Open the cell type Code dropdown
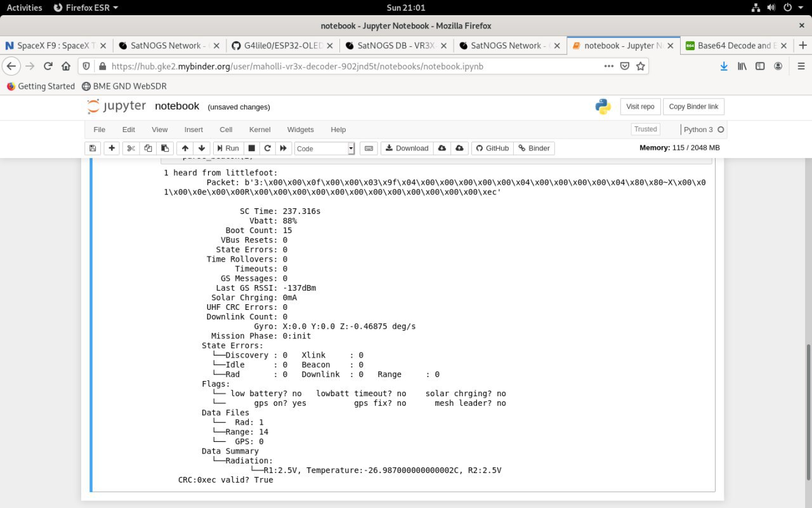 tap(324, 148)
